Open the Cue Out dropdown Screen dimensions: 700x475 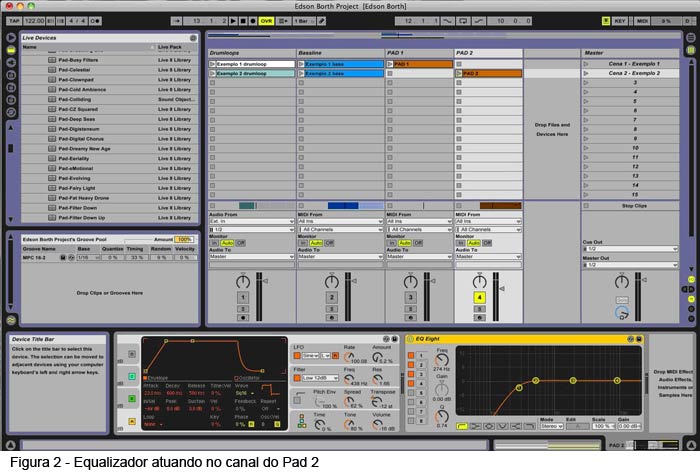[x=630, y=249]
